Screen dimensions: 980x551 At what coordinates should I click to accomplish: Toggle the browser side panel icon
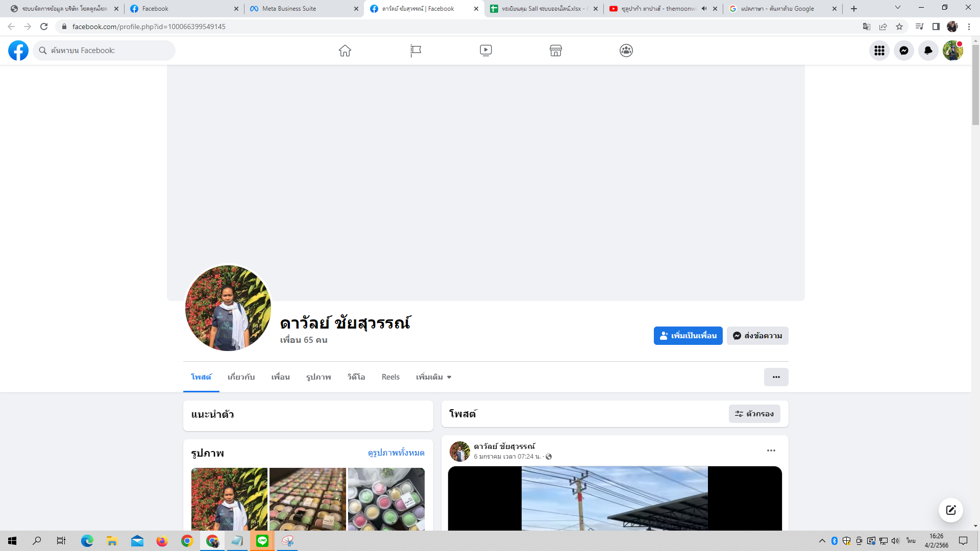coord(936,27)
